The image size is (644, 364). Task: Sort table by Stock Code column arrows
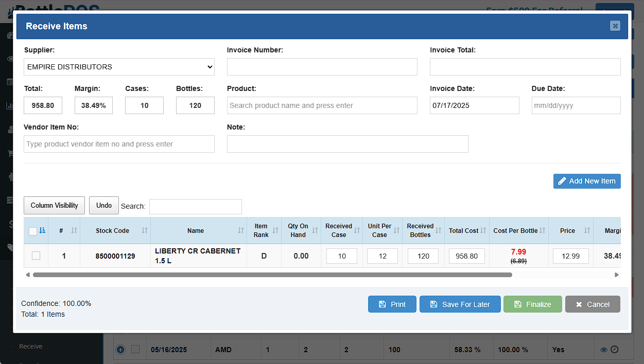pyautogui.click(x=145, y=231)
